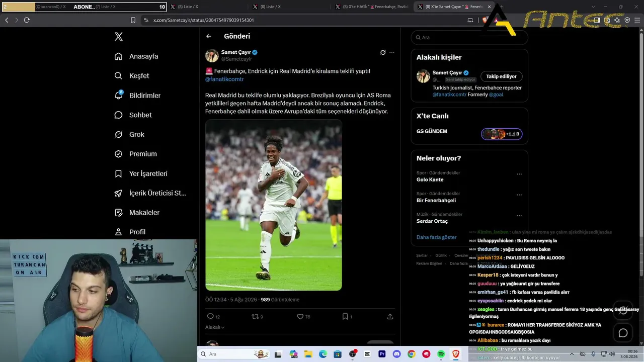Viewport: 644px width, 362px height.
Task: Open Task View on the taskbar
Action: pyautogui.click(x=278, y=354)
